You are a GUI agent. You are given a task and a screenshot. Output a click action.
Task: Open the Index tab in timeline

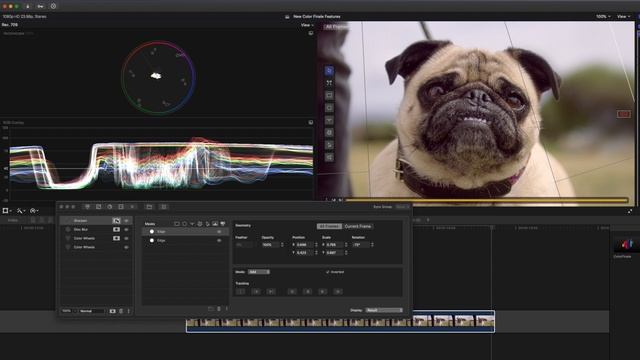point(13,220)
